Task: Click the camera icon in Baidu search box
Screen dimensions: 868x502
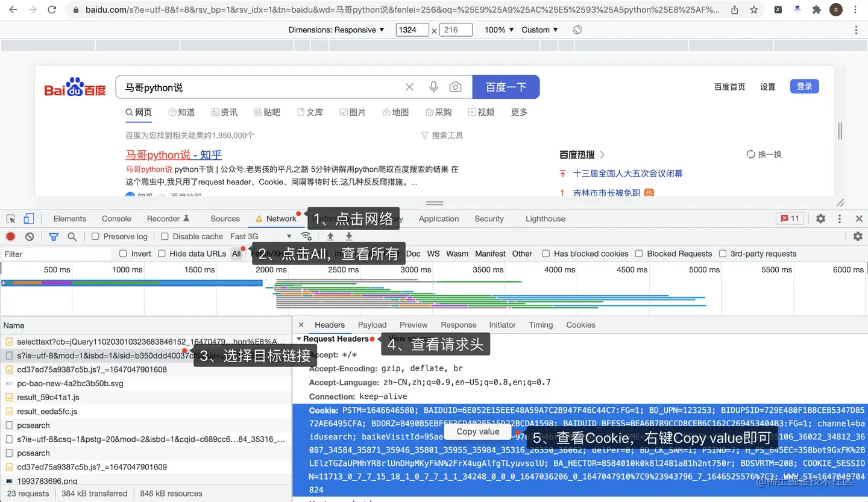Action: (455, 87)
